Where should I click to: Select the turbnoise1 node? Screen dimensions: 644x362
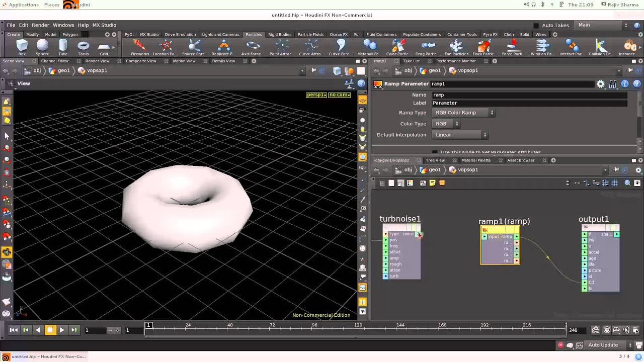401,251
